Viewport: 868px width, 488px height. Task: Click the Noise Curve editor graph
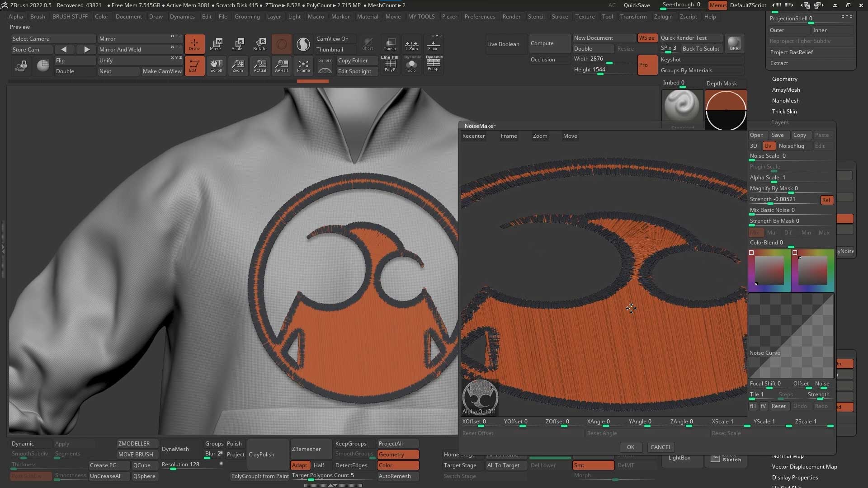point(791,336)
